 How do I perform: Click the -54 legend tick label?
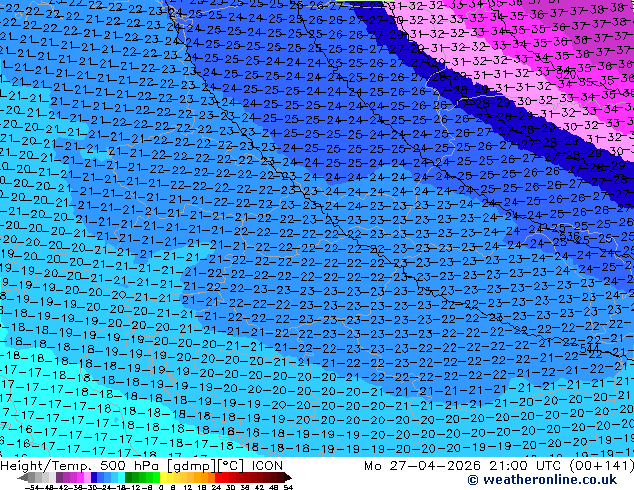tap(32, 487)
